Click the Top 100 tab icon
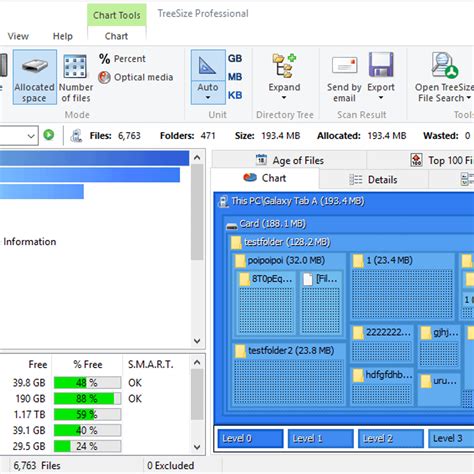 [x=417, y=160]
